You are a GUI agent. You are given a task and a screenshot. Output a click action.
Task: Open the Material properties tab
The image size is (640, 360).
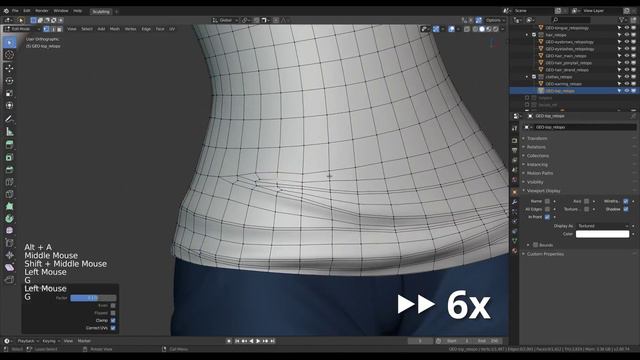pos(514,251)
